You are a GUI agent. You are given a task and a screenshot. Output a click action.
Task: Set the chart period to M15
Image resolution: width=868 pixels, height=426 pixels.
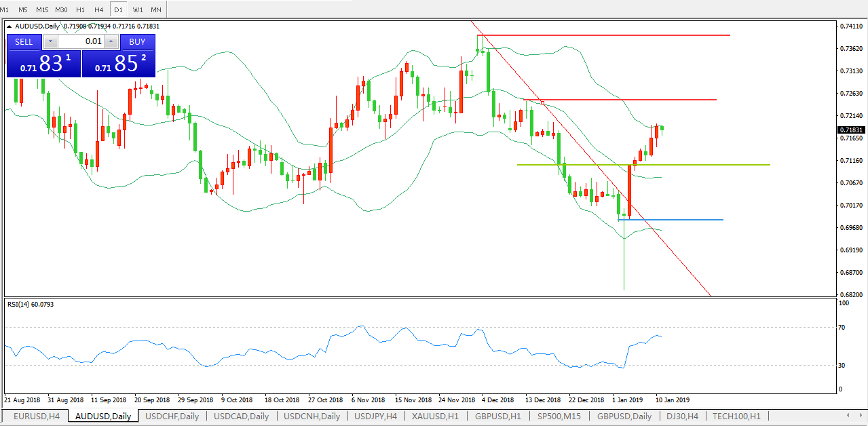[42, 9]
